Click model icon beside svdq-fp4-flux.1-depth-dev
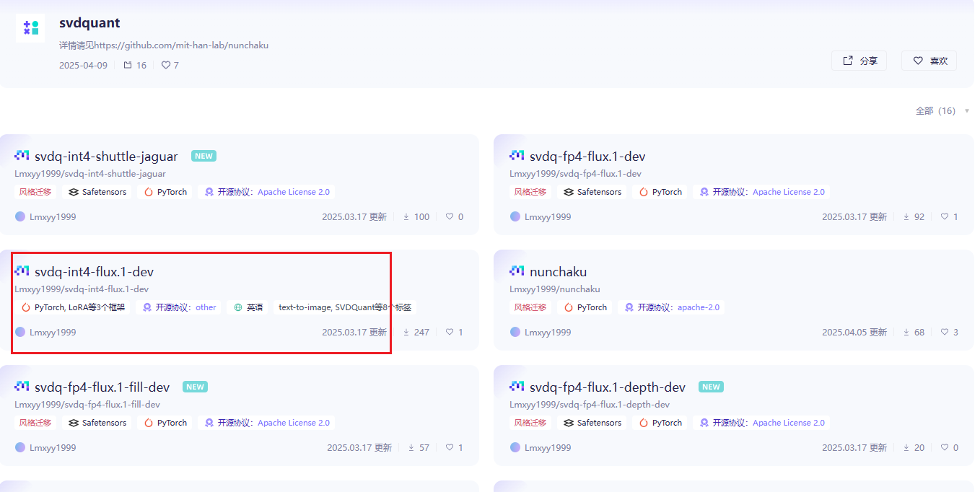Viewport: 980px width, 492px height. (x=517, y=387)
